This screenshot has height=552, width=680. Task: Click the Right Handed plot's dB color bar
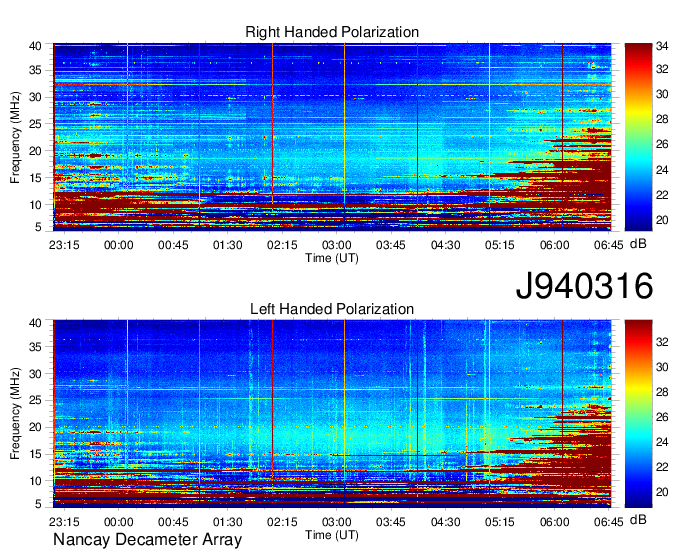638,137
